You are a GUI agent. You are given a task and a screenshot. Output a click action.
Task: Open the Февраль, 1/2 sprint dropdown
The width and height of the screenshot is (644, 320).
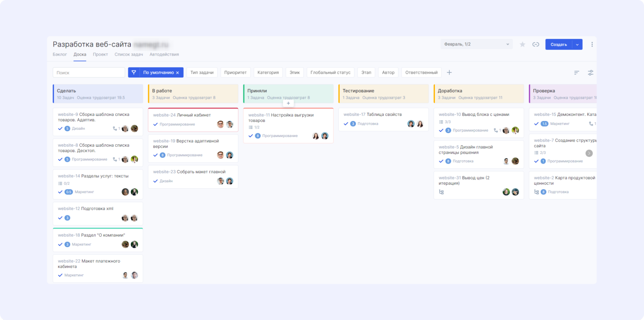click(476, 44)
